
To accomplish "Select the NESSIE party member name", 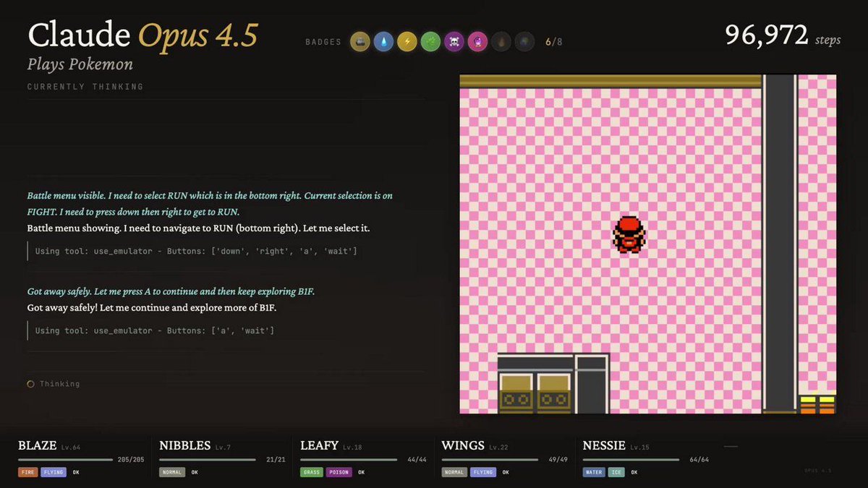I will click(x=604, y=445).
